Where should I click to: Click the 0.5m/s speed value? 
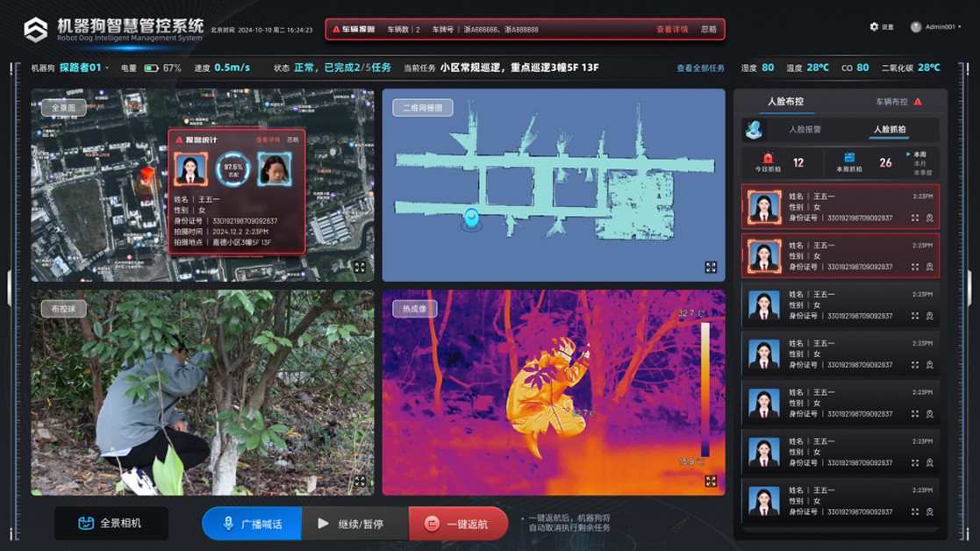pyautogui.click(x=232, y=68)
